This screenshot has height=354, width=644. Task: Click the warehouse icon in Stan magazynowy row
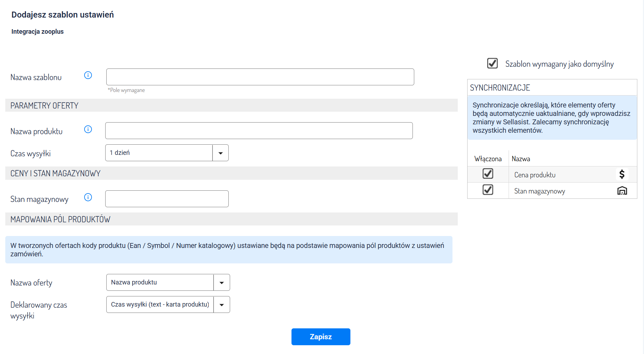pyautogui.click(x=622, y=191)
